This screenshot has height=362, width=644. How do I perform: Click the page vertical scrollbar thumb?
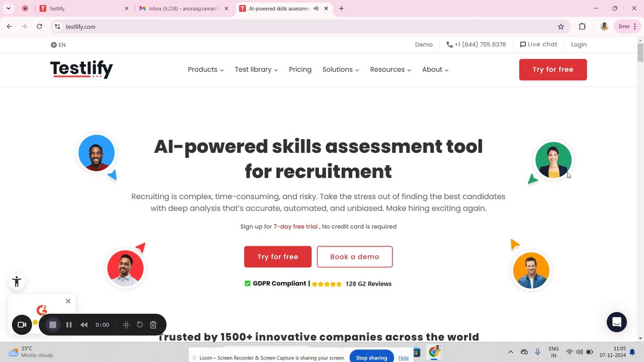[640, 52]
